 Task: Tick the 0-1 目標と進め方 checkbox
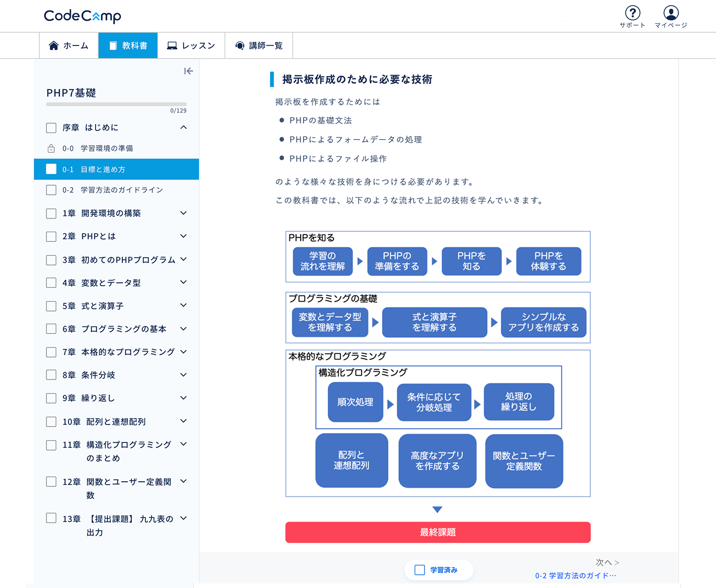click(51, 169)
